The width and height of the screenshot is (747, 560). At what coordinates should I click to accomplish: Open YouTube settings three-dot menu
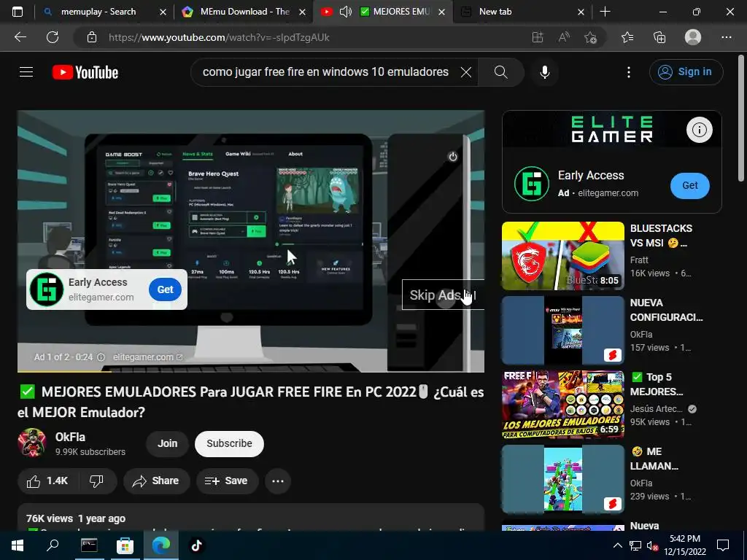[629, 72]
